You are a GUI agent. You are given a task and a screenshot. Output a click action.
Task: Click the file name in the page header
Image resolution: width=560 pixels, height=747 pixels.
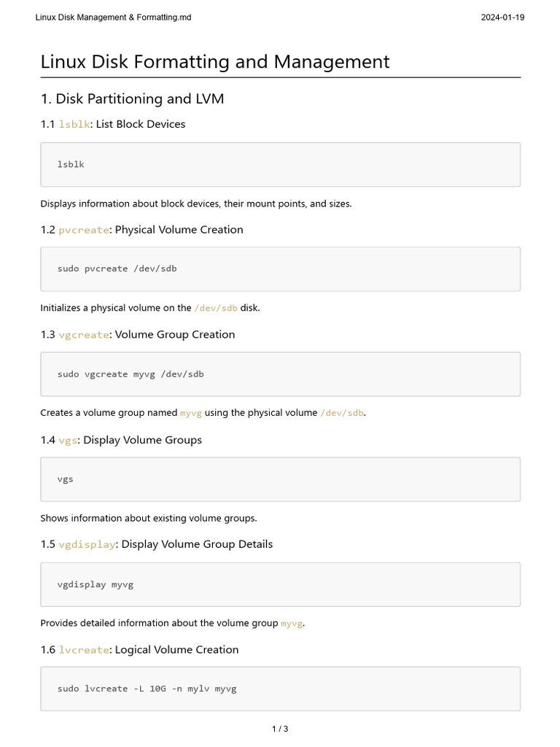(113, 17)
